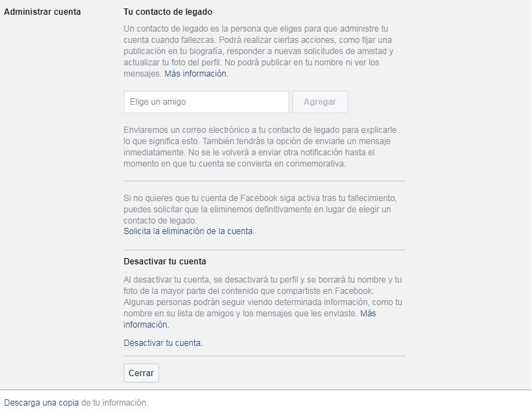Click the divider above the "Desactivar tu cuenta" heading

point(265,250)
